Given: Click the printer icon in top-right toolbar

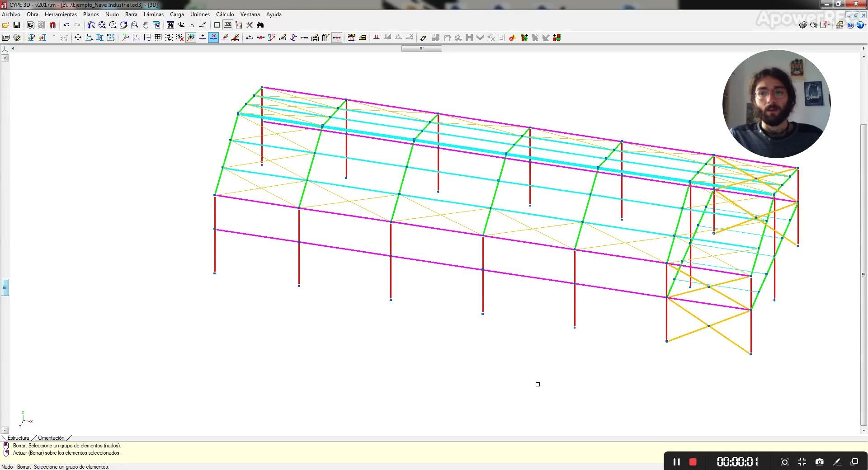Looking at the screenshot, I should (x=803, y=25).
